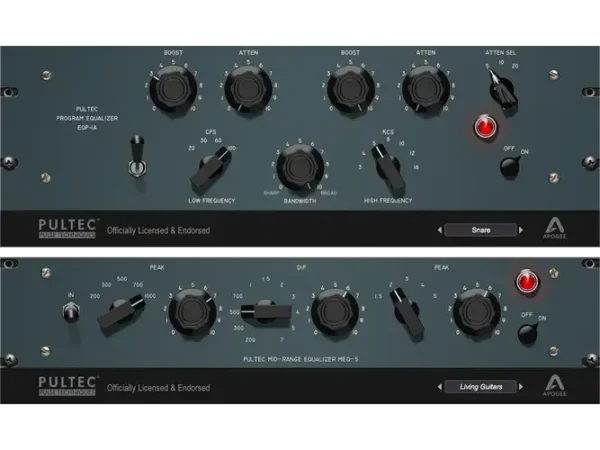Screen dimensions: 600x450
Task: Open the Snare preset menu
Action: pyautogui.click(x=481, y=230)
